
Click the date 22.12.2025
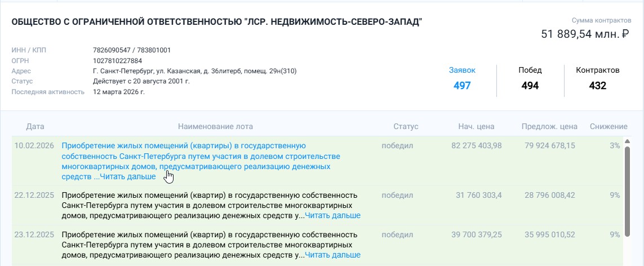point(34,196)
